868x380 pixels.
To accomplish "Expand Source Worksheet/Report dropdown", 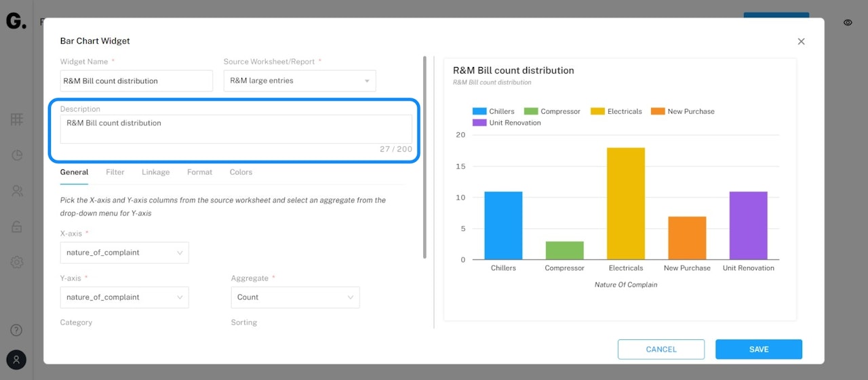I will [x=300, y=81].
